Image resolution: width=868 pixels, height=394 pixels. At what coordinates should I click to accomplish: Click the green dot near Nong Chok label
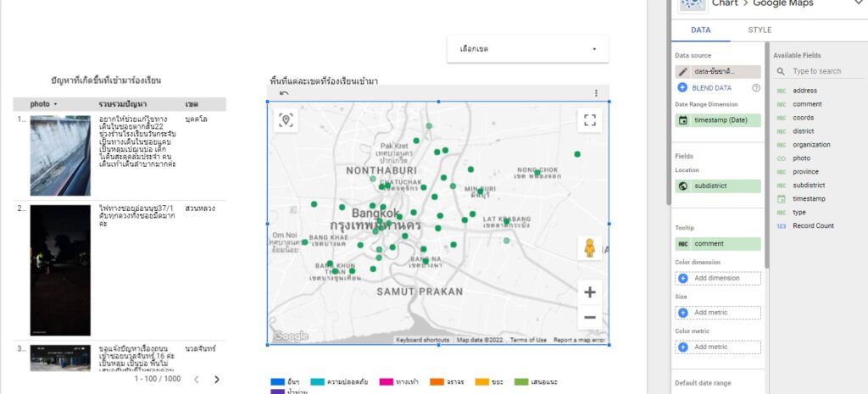(537, 173)
